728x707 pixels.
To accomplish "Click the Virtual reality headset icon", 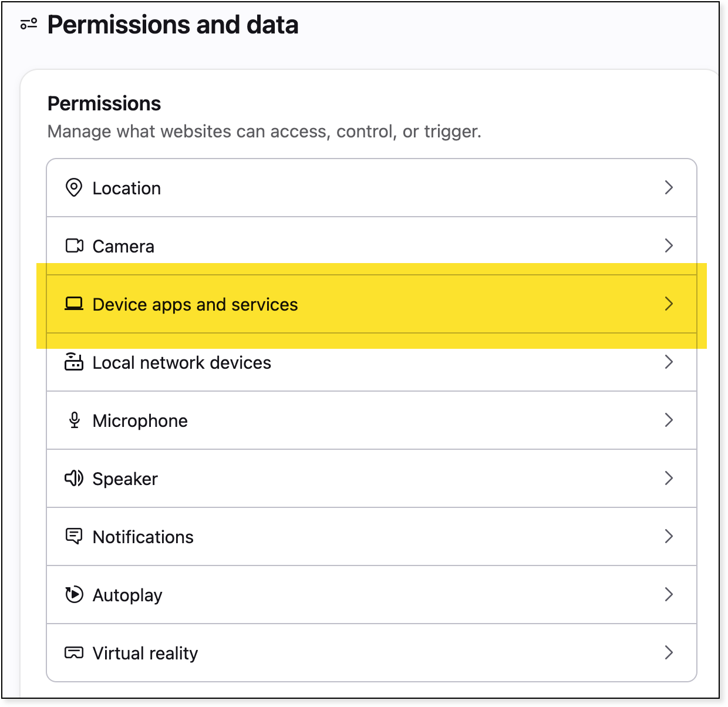I will (74, 652).
